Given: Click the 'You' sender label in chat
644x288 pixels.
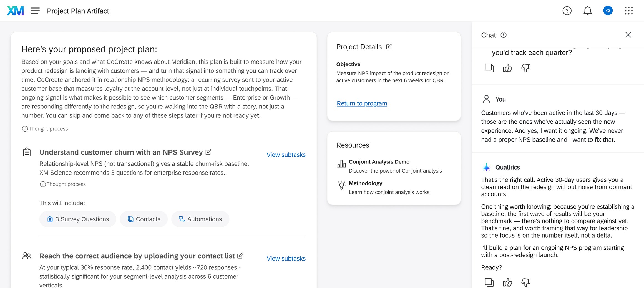Looking at the screenshot, I should point(500,100).
